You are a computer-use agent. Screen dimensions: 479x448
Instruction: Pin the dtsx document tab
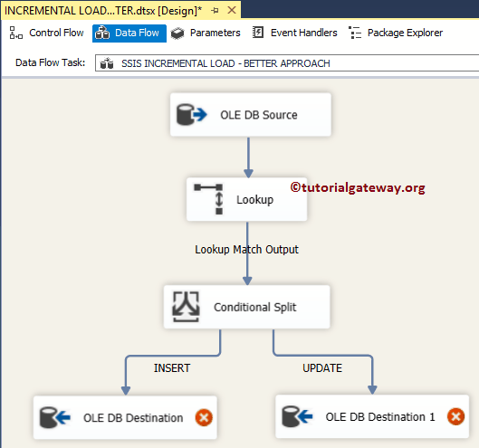(x=216, y=11)
